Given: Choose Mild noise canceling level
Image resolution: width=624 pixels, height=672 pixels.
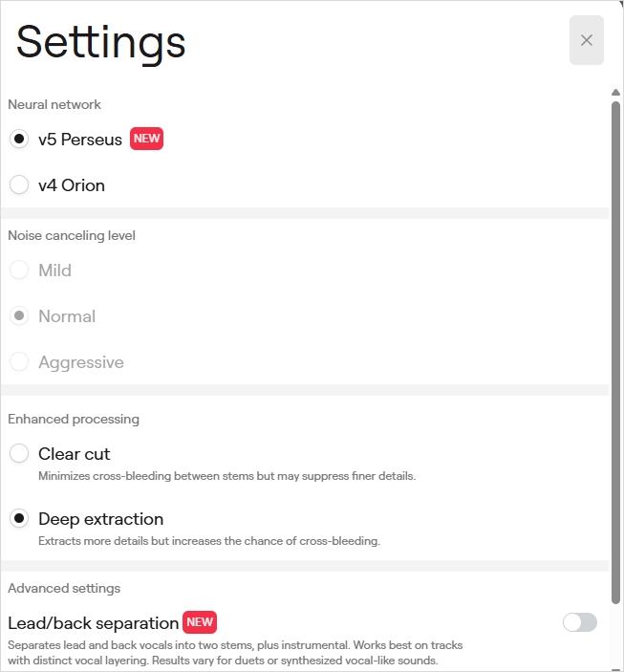Looking at the screenshot, I should 19,271.
